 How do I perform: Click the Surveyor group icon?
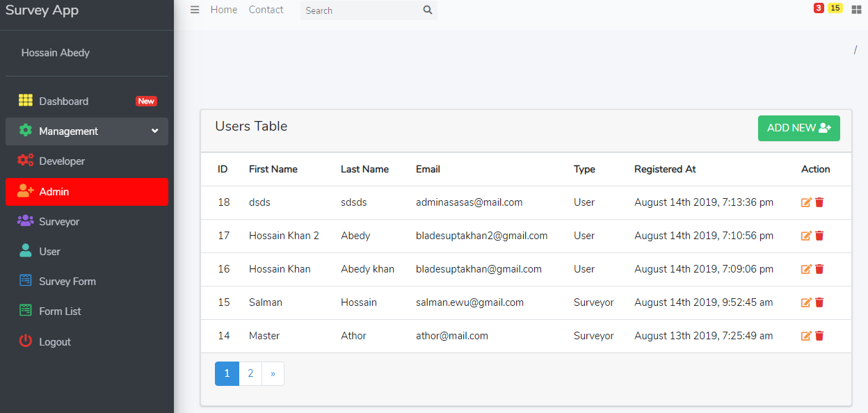pos(26,220)
